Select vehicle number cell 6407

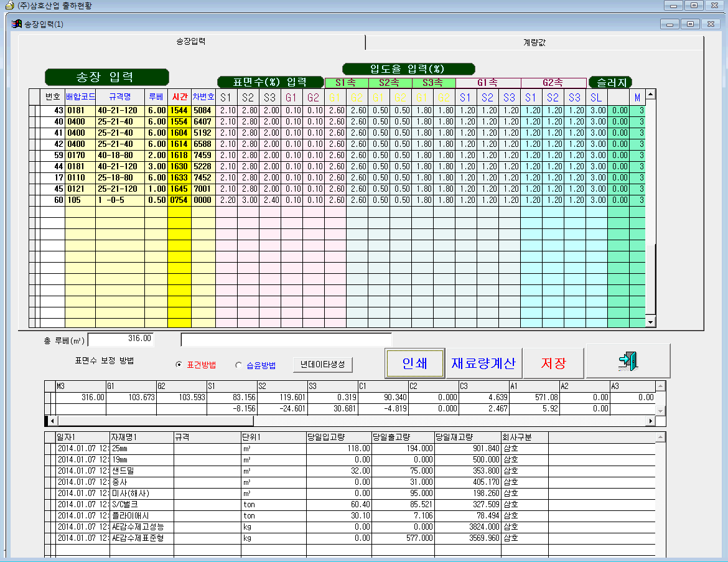click(x=203, y=122)
